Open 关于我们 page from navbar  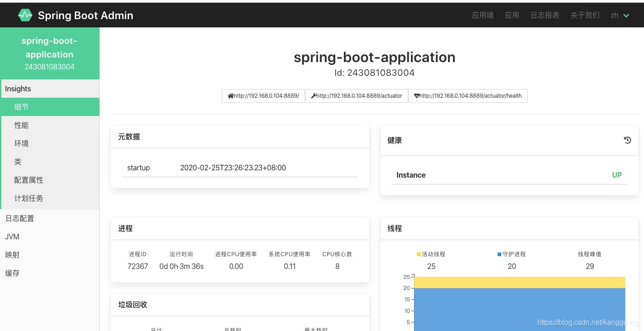[x=585, y=15]
